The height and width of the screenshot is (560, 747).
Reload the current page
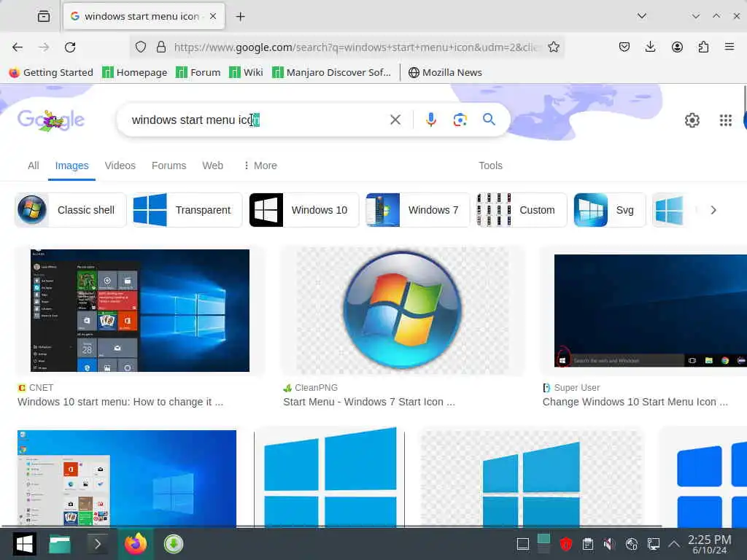[x=70, y=47]
